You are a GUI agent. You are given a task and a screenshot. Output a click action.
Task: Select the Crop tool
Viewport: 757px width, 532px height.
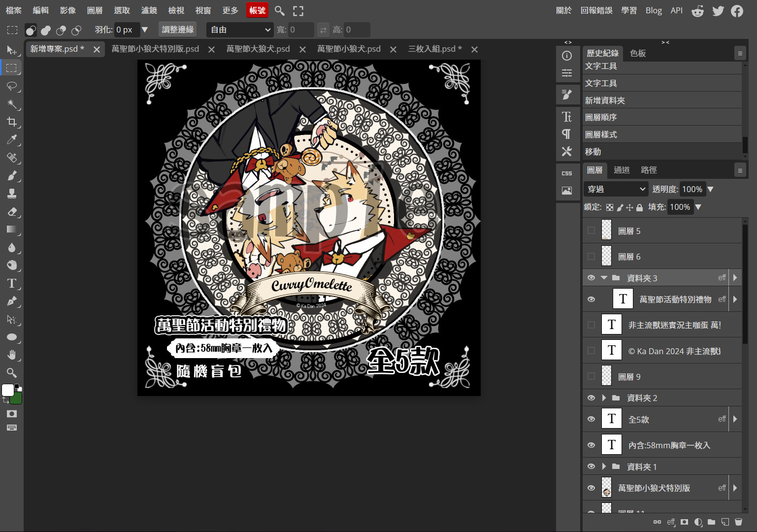[12, 122]
